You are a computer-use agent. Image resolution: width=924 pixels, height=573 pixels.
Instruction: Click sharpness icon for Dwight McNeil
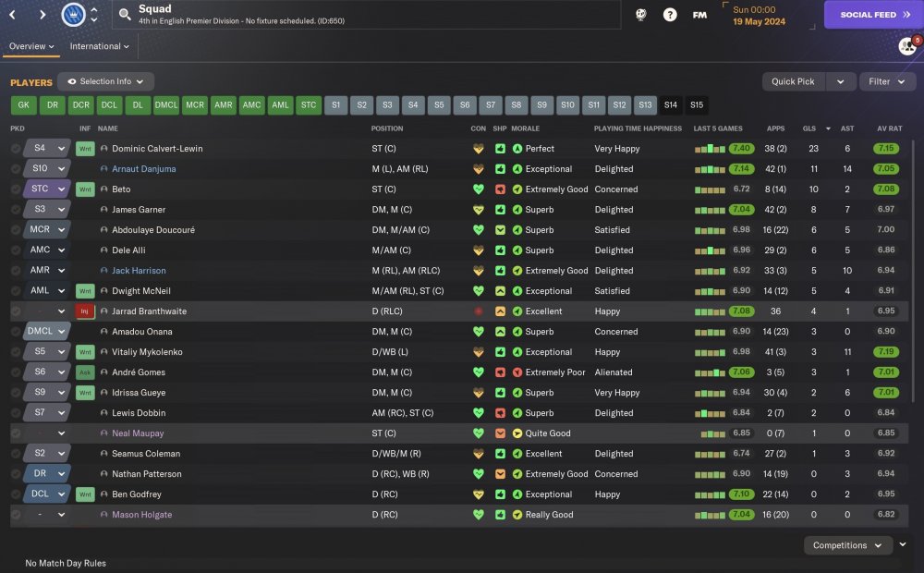(x=500, y=290)
